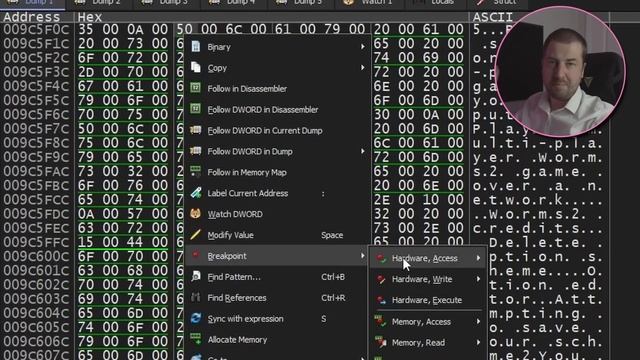Expand Hardware, Access submenu arrow

tap(478, 258)
